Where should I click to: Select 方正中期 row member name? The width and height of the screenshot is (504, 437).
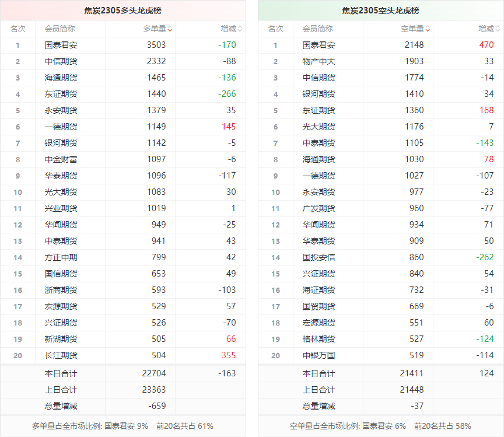61,257
